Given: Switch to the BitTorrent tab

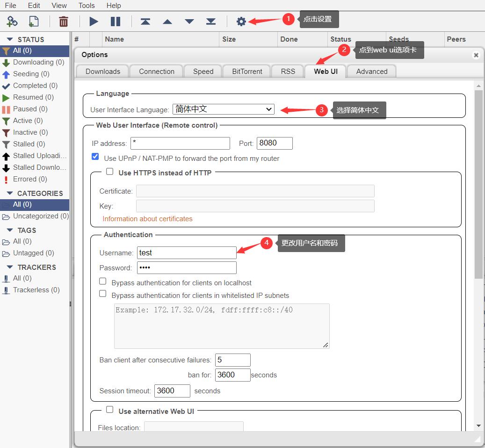Looking at the screenshot, I should click(246, 71).
